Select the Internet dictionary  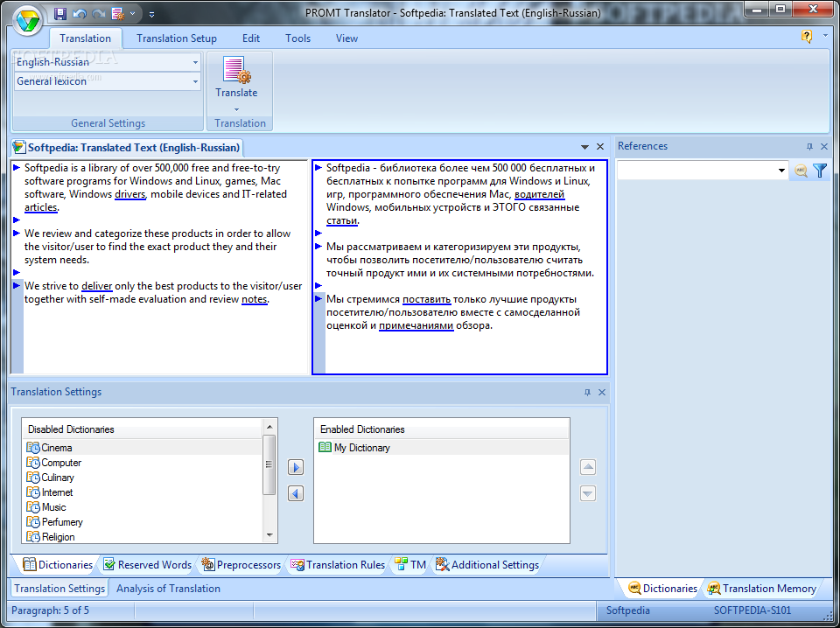(x=142, y=492)
